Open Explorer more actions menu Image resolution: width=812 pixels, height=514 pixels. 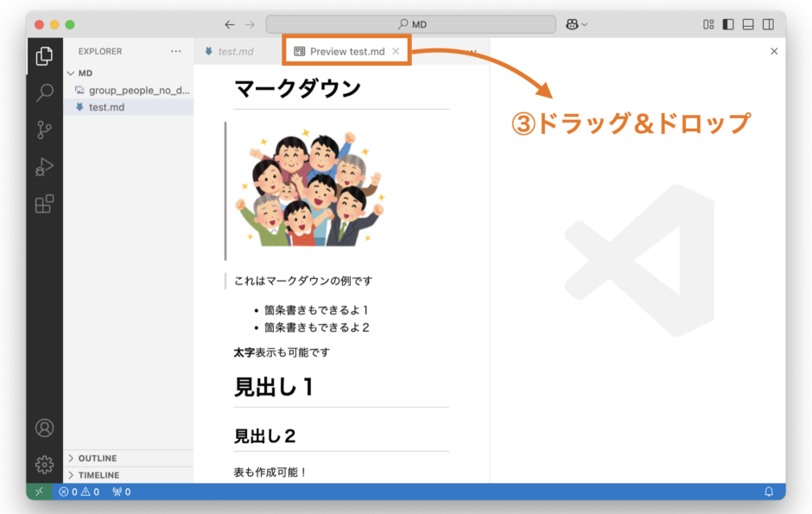click(x=176, y=51)
